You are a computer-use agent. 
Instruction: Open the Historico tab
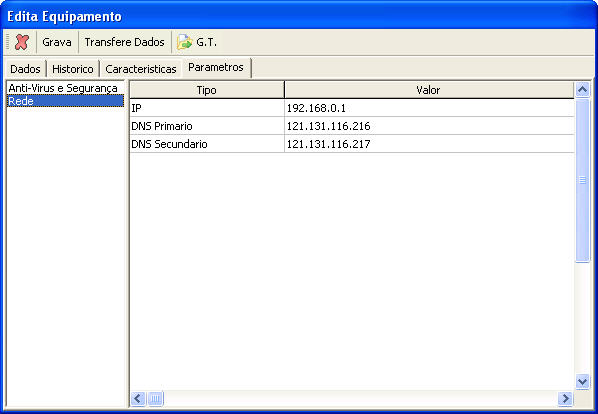pyautogui.click(x=72, y=69)
